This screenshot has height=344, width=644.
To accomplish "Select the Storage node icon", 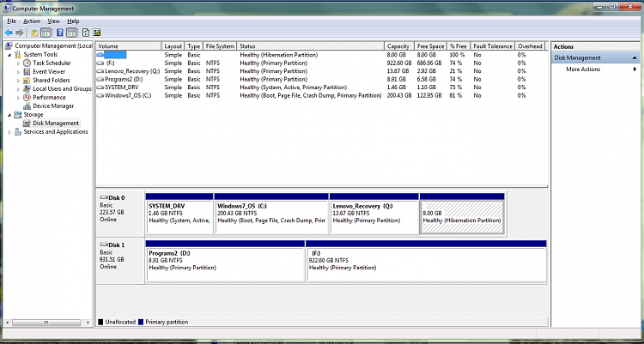I will click(x=18, y=115).
